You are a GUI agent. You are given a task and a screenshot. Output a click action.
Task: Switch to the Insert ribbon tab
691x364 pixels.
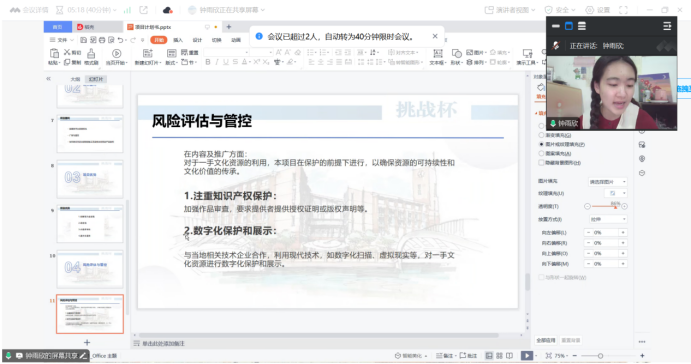178,40
